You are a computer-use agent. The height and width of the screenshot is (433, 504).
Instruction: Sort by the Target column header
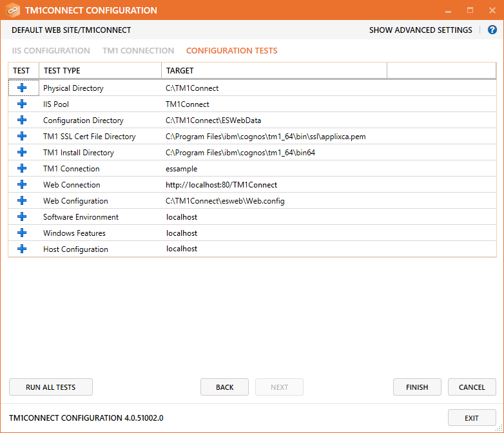[x=274, y=70]
